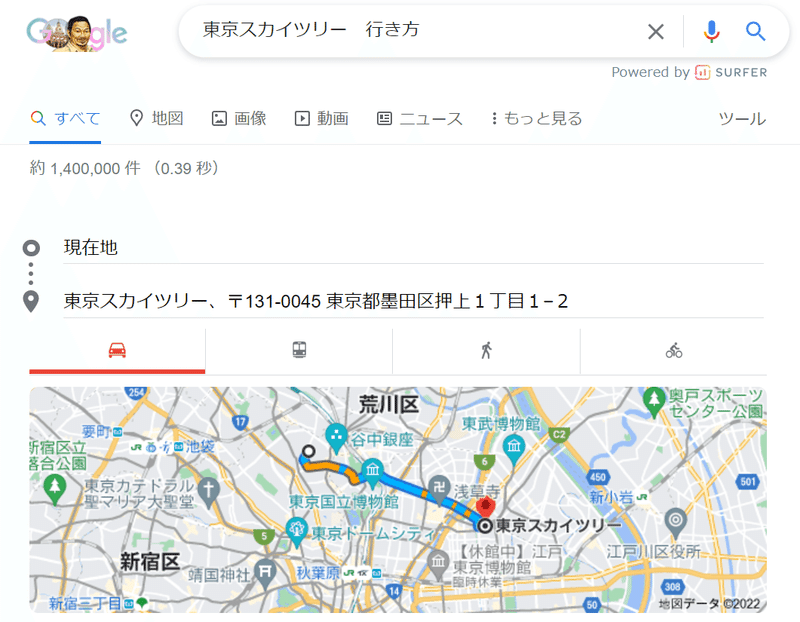
Task: Click the 浅草寺 temple marker
Action: coord(439,490)
